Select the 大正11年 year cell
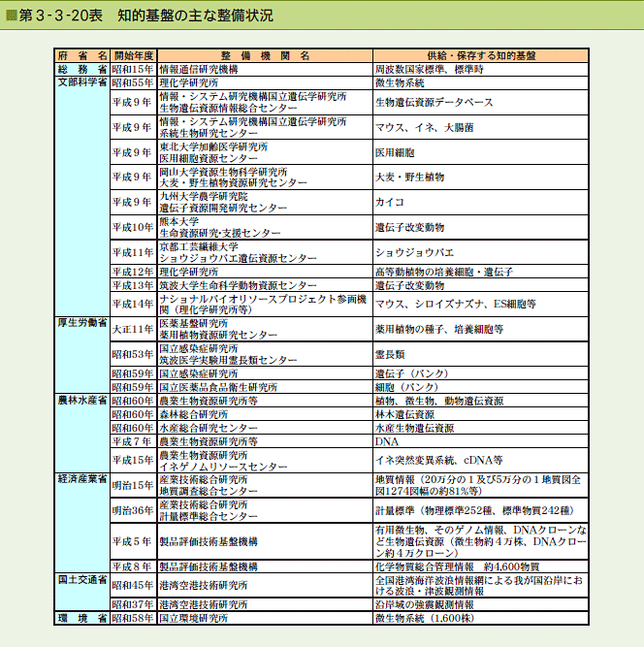Screen dimensions: 644x647 [134, 329]
